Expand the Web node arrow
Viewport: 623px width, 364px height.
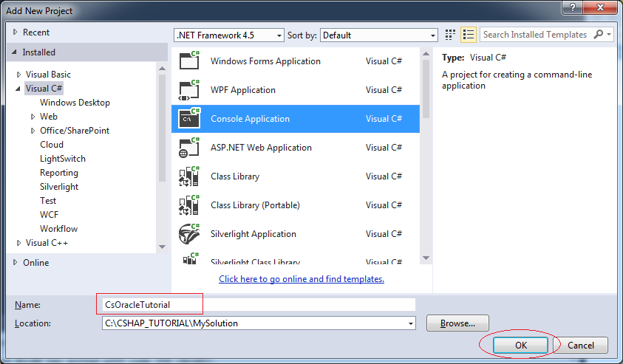point(33,117)
